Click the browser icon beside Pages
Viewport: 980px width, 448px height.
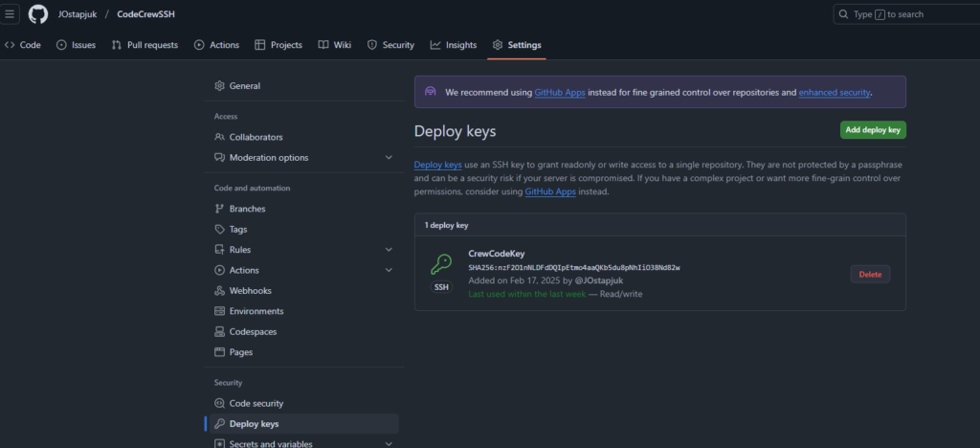point(219,351)
